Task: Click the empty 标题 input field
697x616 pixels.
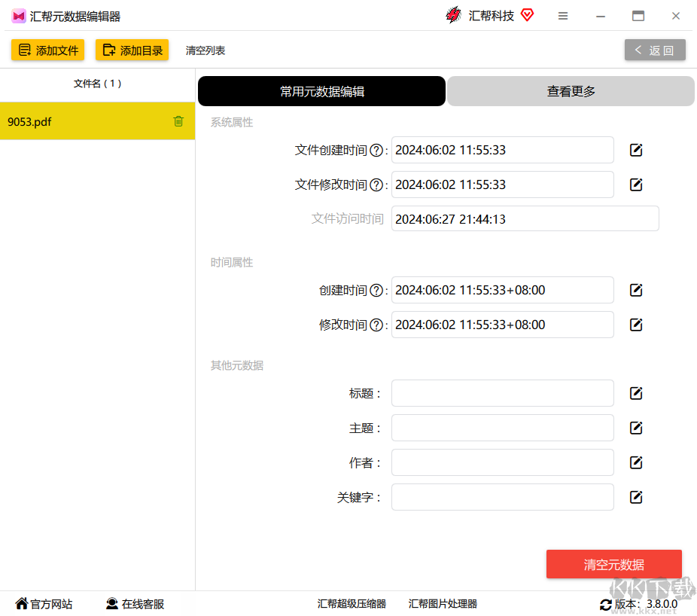Action: [x=502, y=393]
